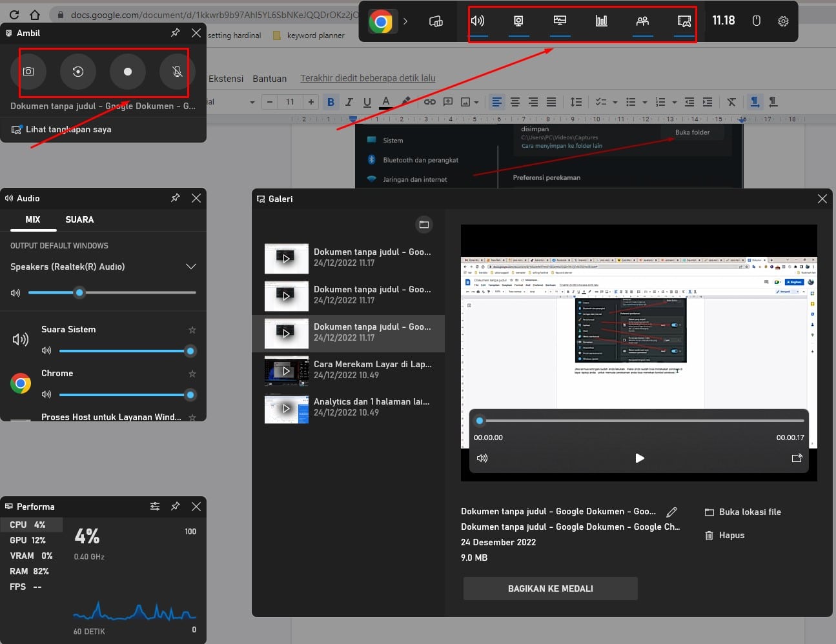This screenshot has height=644, width=836.
Task: Open captures folder icon in Galeri
Action: tap(424, 225)
